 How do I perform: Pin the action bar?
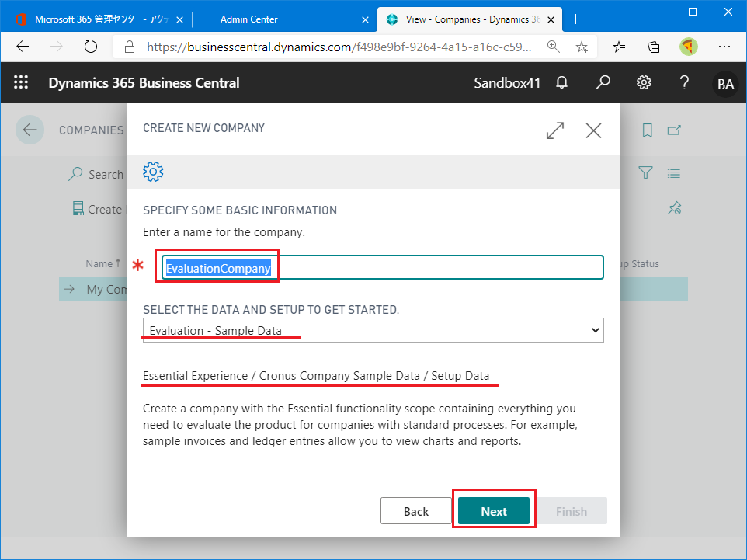[674, 208]
